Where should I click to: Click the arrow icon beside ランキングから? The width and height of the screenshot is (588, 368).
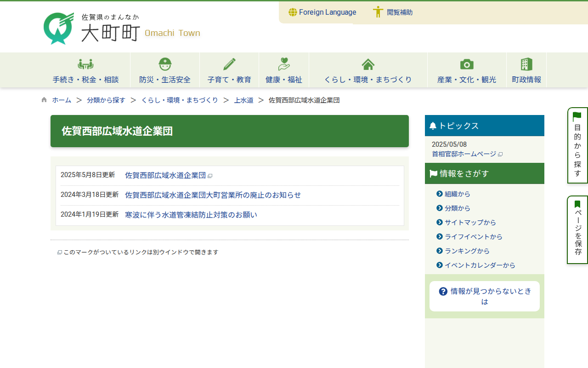click(x=440, y=251)
